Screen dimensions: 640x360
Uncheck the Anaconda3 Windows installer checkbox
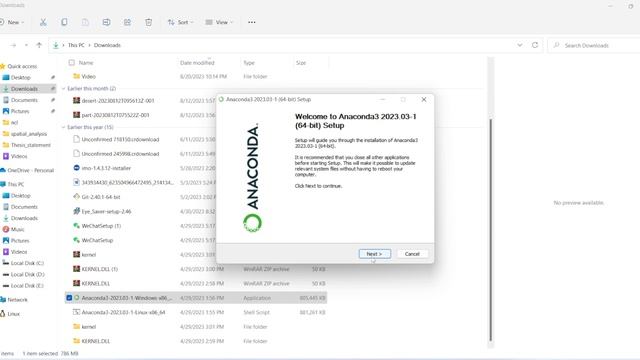tap(69, 298)
